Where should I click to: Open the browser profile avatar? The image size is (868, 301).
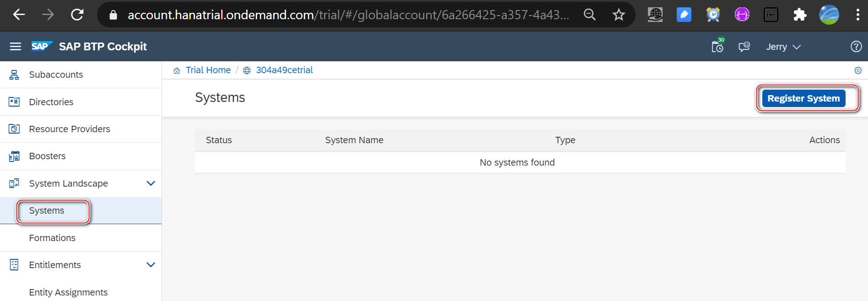tap(829, 15)
